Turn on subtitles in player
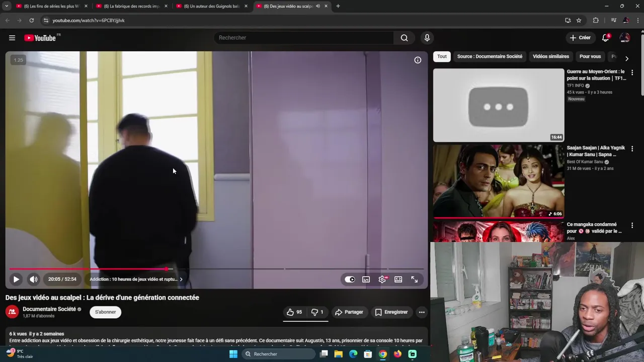644x362 pixels. (366, 280)
